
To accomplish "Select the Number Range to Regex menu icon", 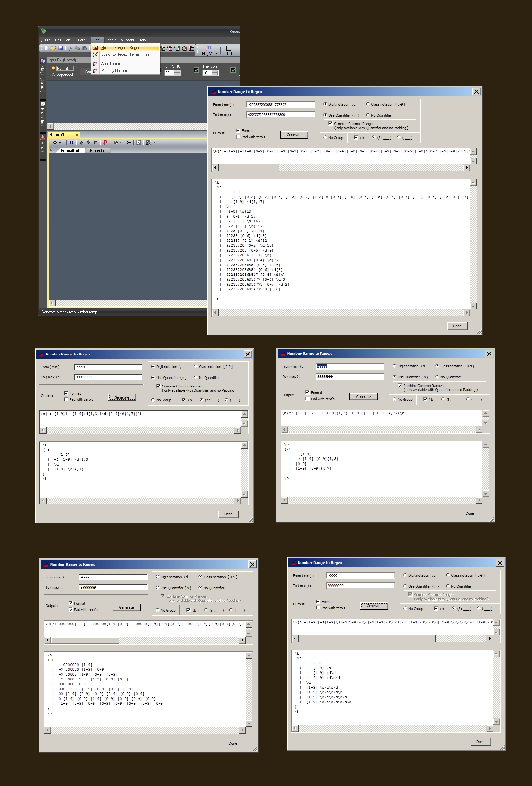I will pos(96,48).
